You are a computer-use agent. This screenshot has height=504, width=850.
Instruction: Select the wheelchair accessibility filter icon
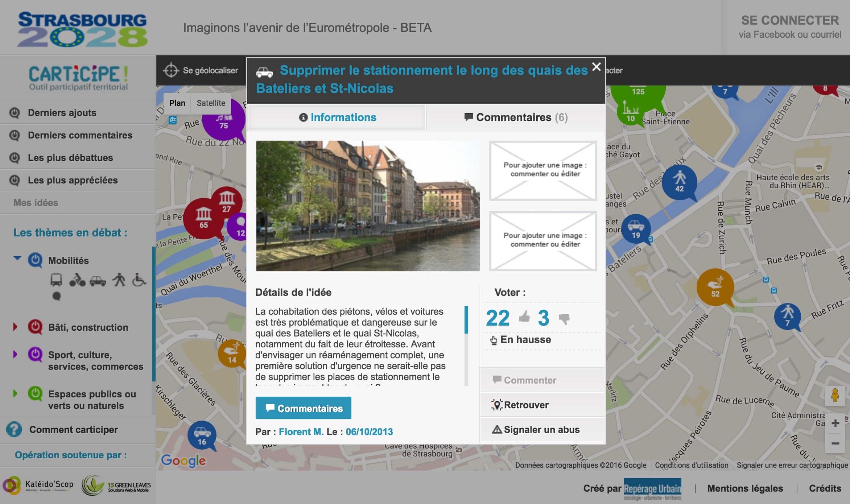pos(139,280)
